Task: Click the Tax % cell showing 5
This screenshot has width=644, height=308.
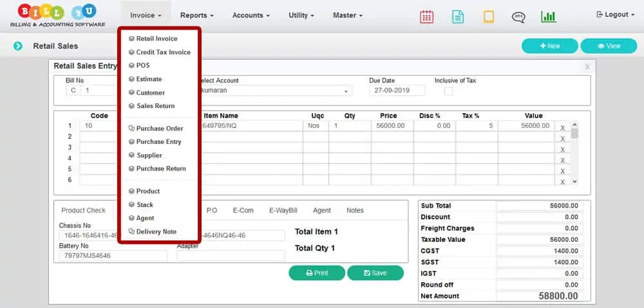Action: (x=477, y=126)
